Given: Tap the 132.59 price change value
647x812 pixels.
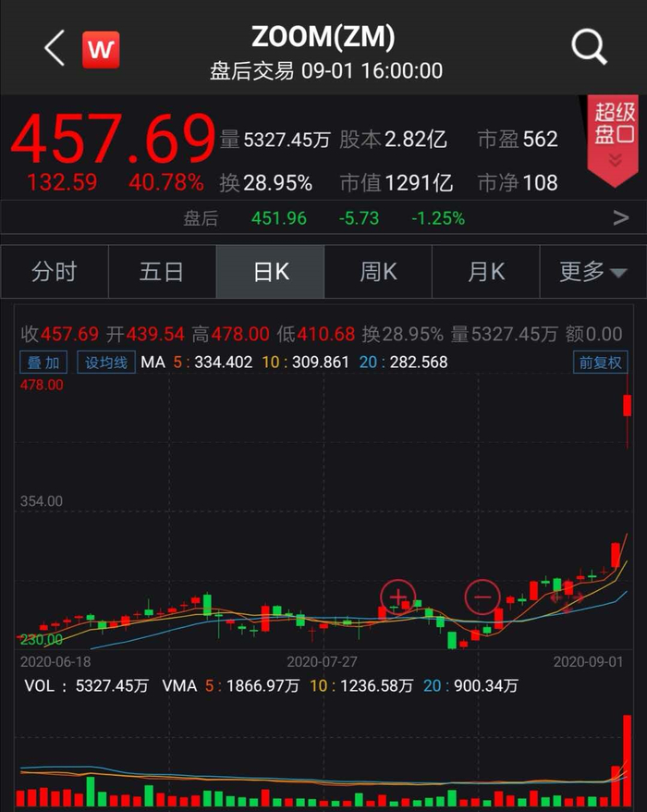Looking at the screenshot, I should [x=62, y=182].
